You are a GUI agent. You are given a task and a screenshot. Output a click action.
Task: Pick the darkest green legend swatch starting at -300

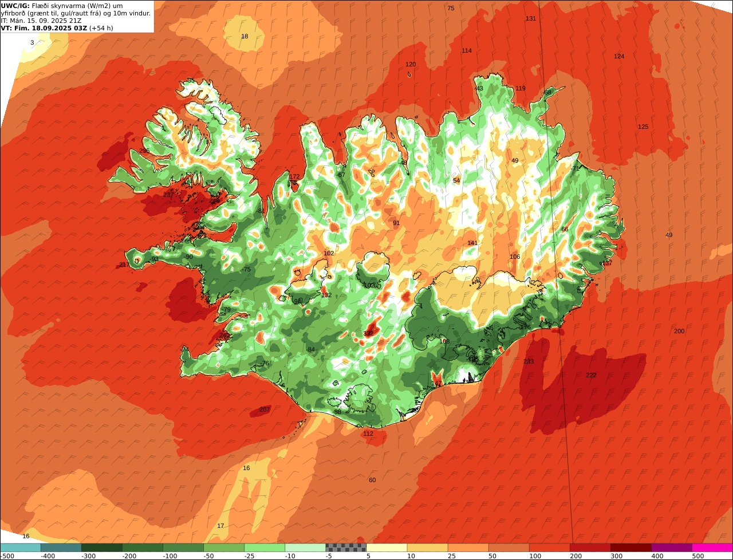click(x=101, y=547)
